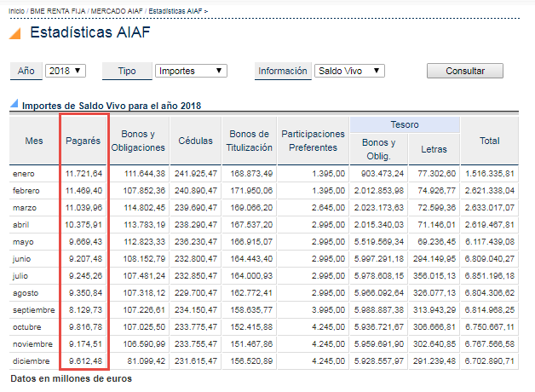Screen dimensions: 535x392
Task: Select the julio row label
Action: click(20, 276)
